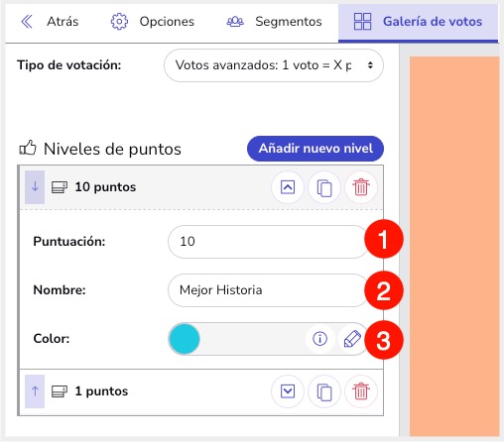Screen dimensions: 504x442
Task: Duplicate the 10 puntos level
Action: [x=324, y=187]
